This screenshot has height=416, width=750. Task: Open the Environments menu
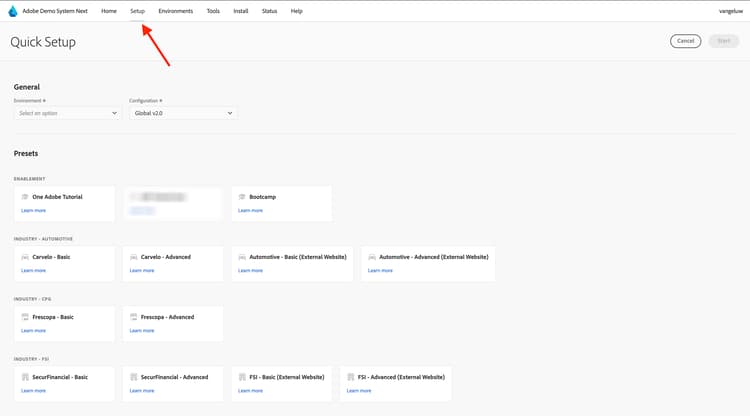[176, 11]
